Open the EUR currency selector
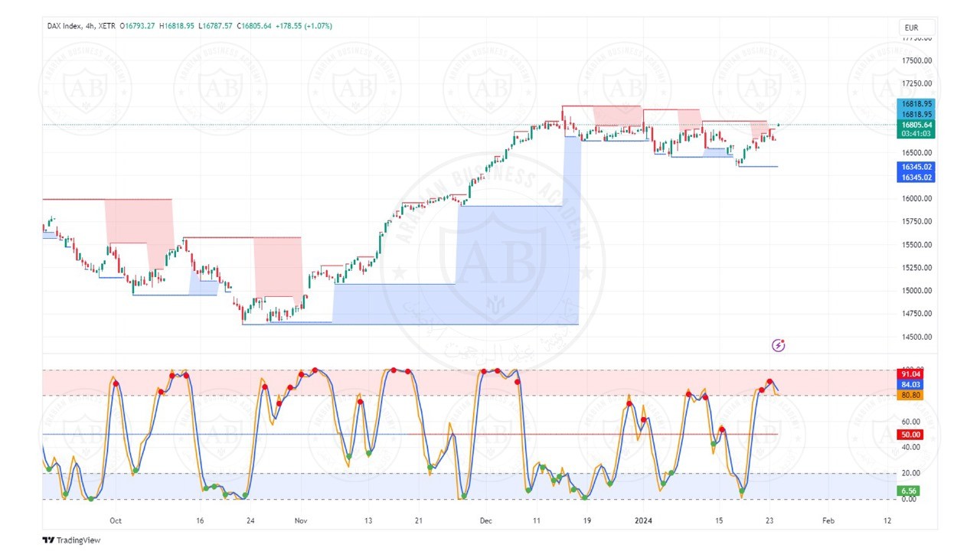 pyautogui.click(x=917, y=28)
